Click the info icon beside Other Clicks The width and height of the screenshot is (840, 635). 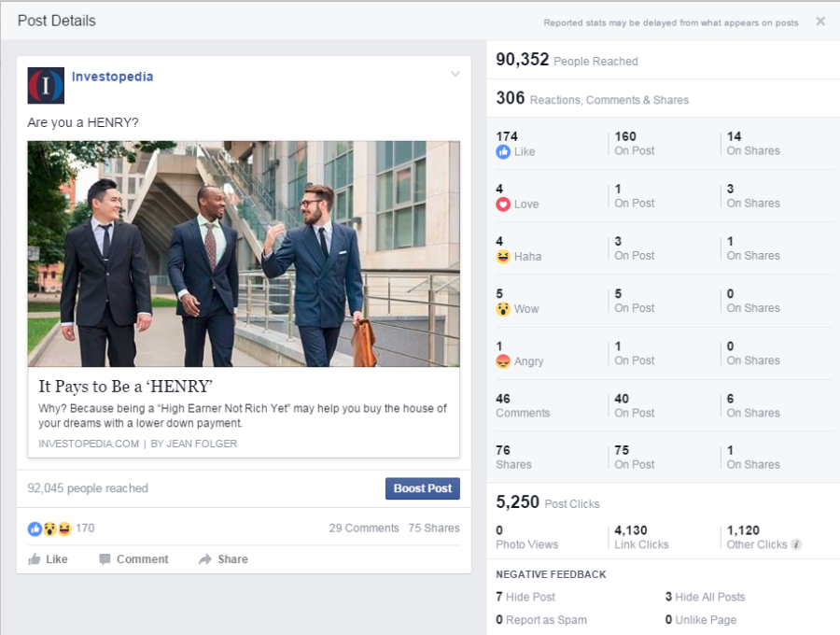[796, 544]
